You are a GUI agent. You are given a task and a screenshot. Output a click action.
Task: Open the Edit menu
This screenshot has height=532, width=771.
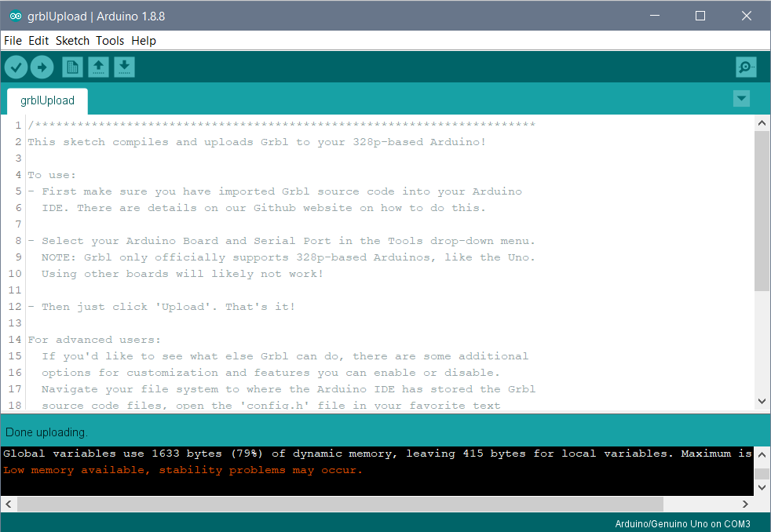pyautogui.click(x=38, y=41)
